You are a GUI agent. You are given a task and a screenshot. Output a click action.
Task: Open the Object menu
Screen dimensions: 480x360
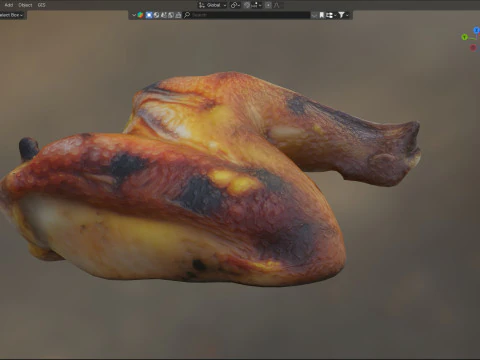[25, 5]
